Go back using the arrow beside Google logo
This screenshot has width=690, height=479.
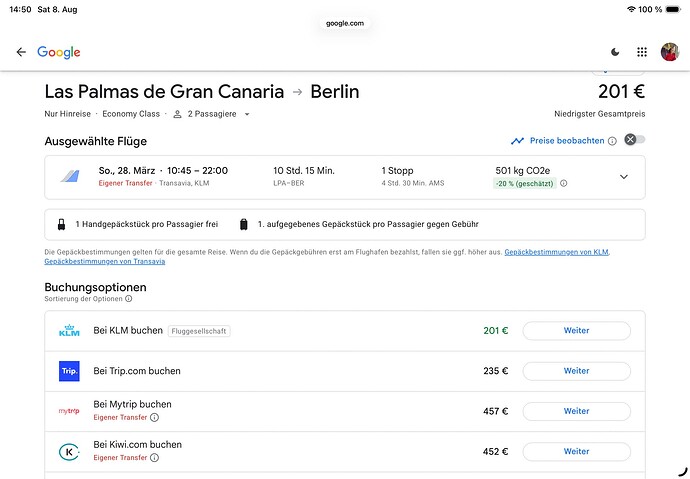(21, 52)
